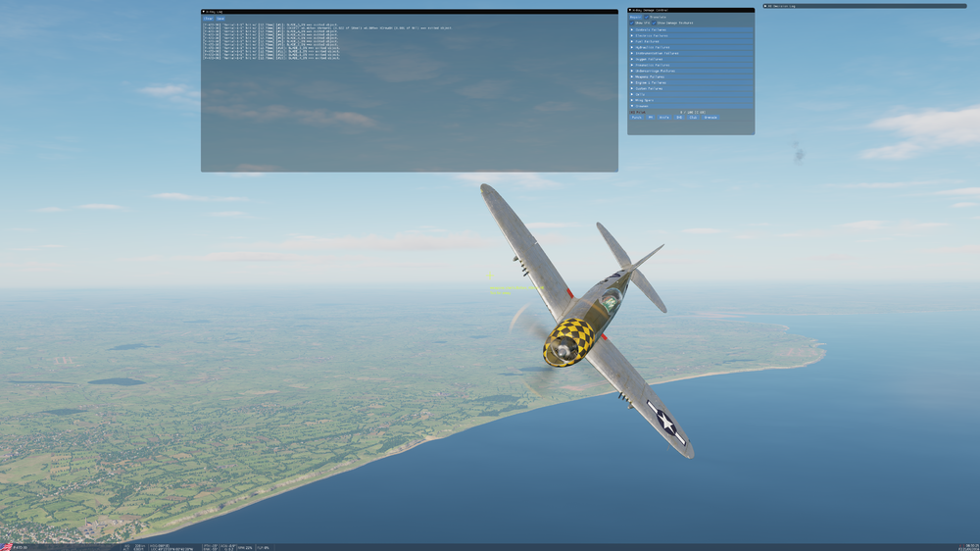Expand the Weapons Failures section
The height and width of the screenshot is (551, 980).
point(691,76)
